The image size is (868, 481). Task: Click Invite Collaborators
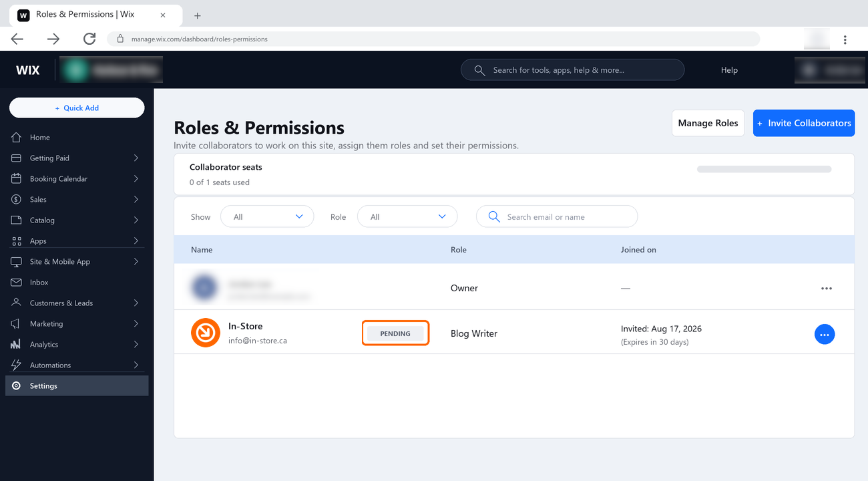point(804,123)
